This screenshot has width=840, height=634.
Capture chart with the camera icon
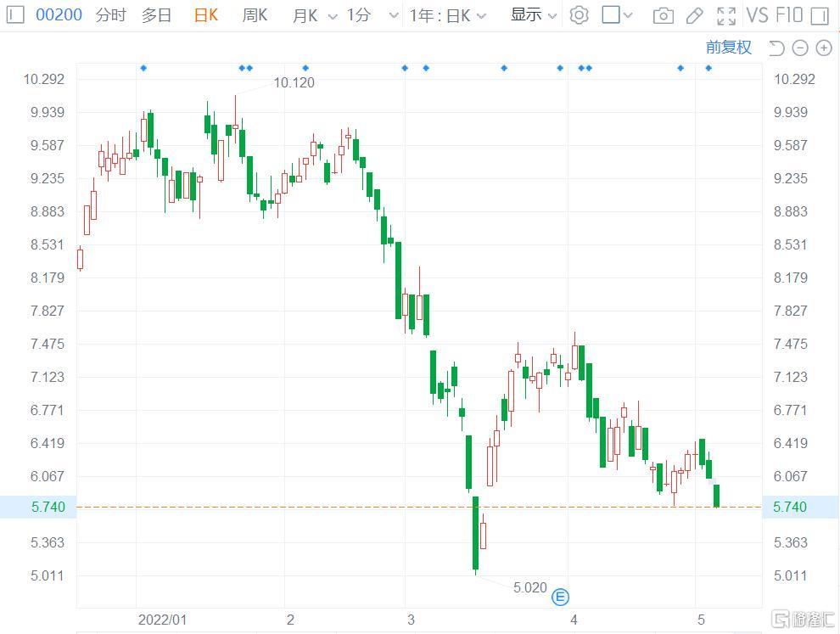pyautogui.click(x=664, y=15)
